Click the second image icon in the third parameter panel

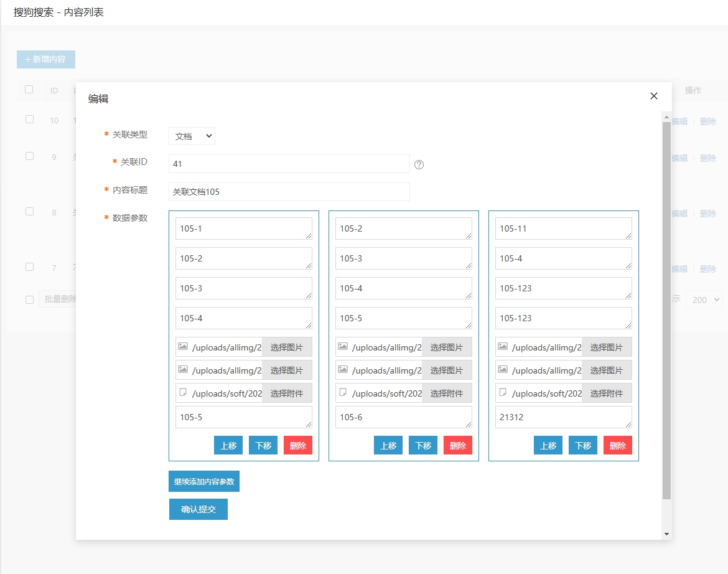point(503,370)
